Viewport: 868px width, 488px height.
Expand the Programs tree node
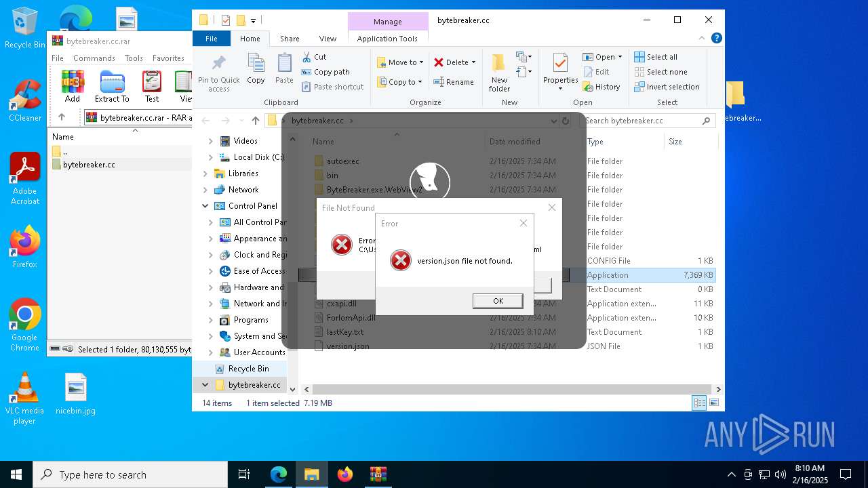coord(210,320)
